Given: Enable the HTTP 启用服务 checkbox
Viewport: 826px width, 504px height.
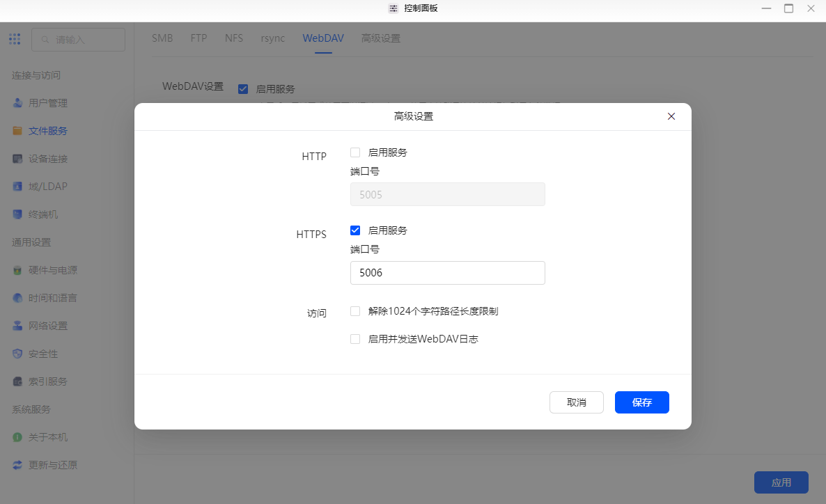Looking at the screenshot, I should click(355, 152).
